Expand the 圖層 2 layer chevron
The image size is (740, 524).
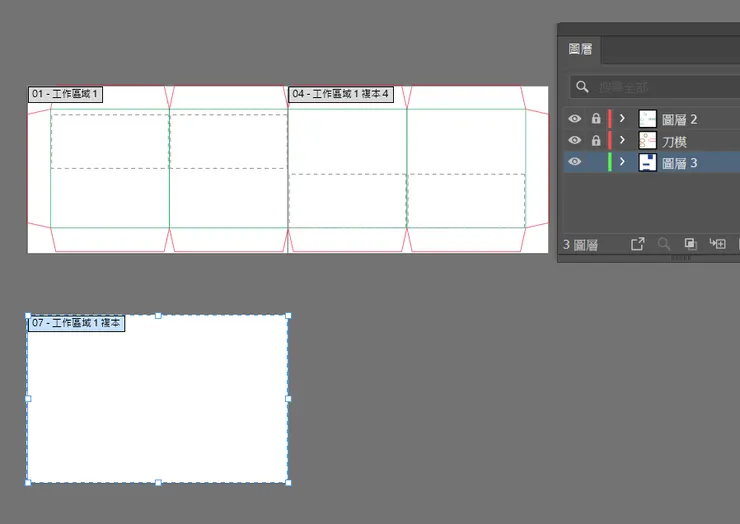click(622, 118)
